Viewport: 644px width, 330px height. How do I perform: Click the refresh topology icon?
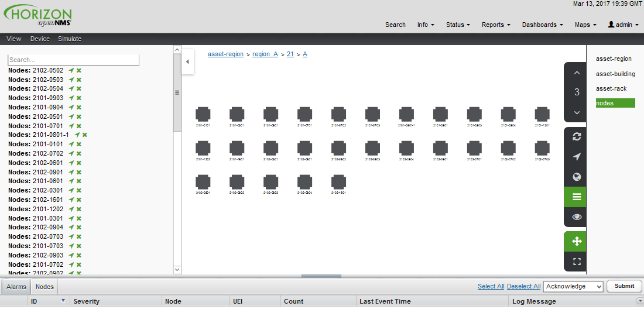tap(577, 136)
